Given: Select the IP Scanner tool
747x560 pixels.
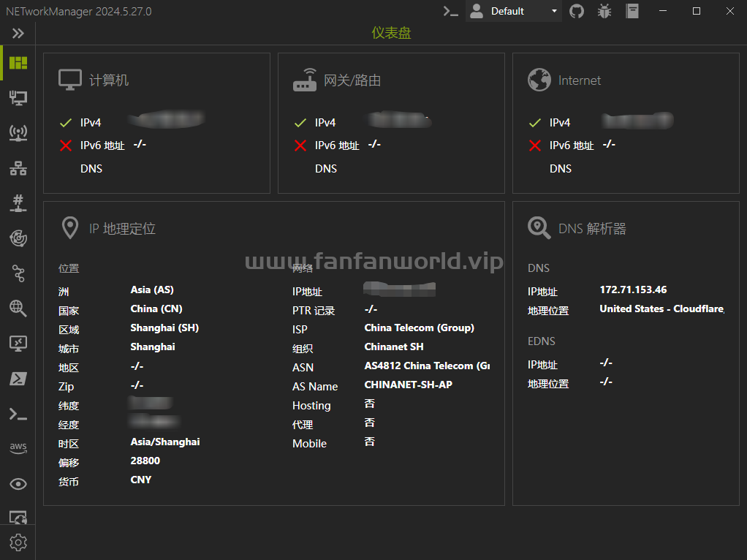Looking at the screenshot, I should point(18,169).
